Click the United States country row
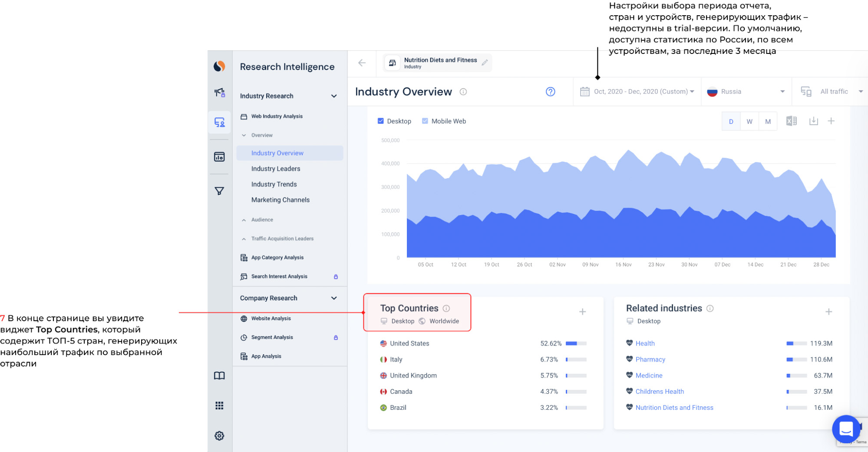Screen dimensions: 868x452 [483, 343]
